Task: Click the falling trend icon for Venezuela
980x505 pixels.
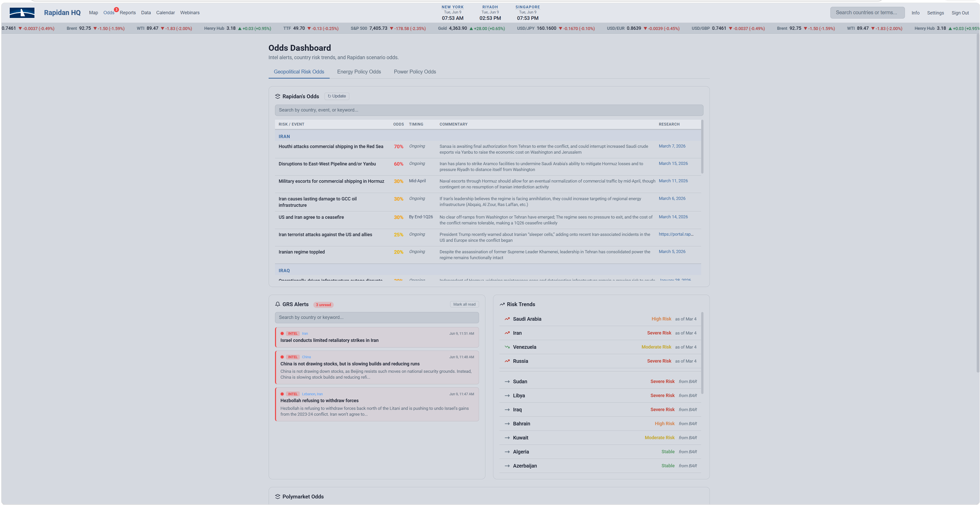Action: [507, 347]
